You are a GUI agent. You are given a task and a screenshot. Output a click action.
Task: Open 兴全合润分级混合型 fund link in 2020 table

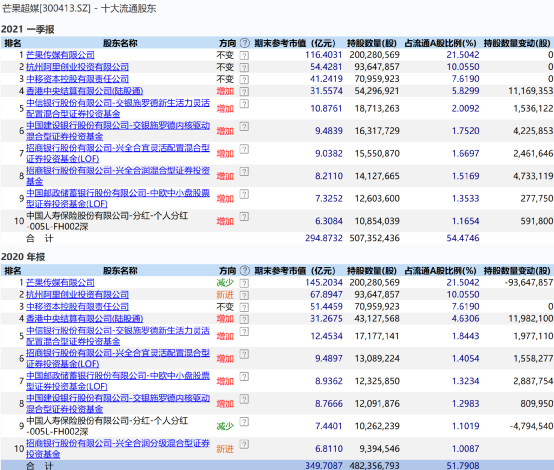[x=118, y=449]
